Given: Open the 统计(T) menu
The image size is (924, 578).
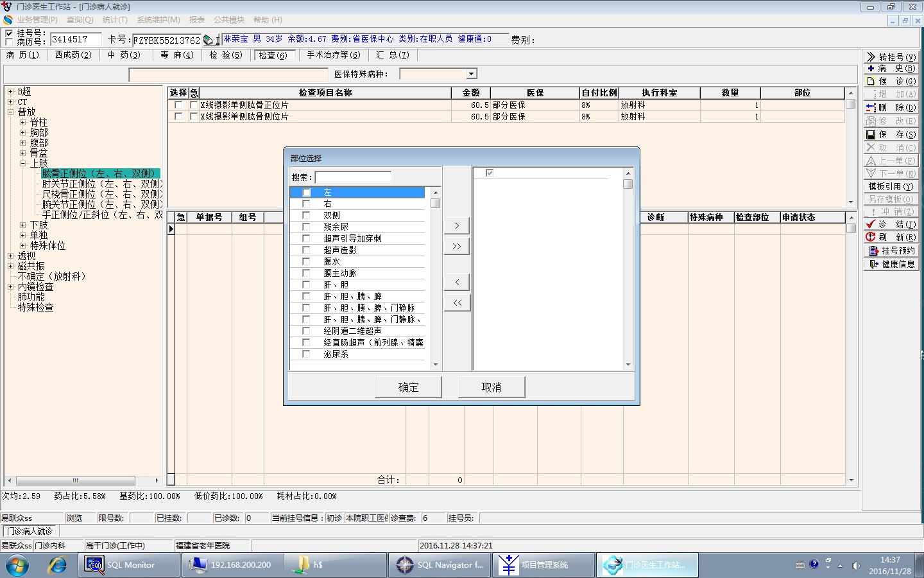Looking at the screenshot, I should pos(115,20).
